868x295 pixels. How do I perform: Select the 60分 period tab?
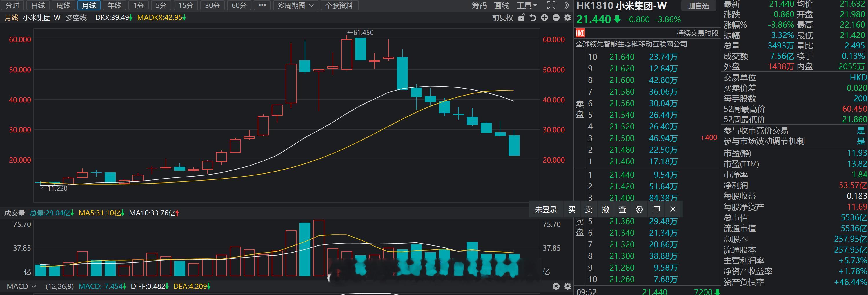point(239,6)
